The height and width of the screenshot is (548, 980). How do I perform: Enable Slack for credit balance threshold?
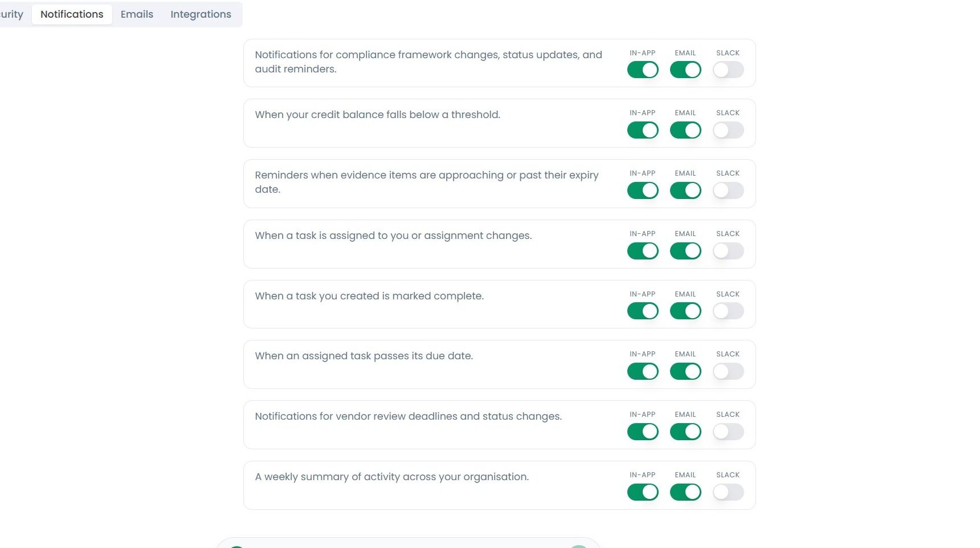[x=728, y=130]
